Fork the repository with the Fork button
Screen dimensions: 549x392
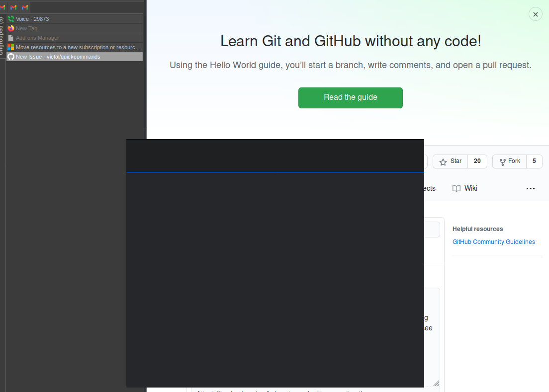[x=509, y=161]
